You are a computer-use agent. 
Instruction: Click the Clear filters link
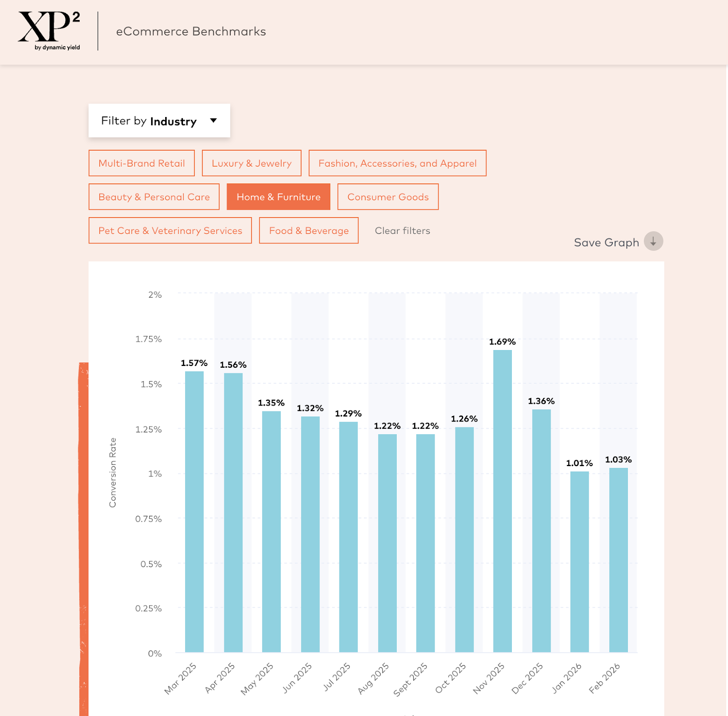click(402, 230)
